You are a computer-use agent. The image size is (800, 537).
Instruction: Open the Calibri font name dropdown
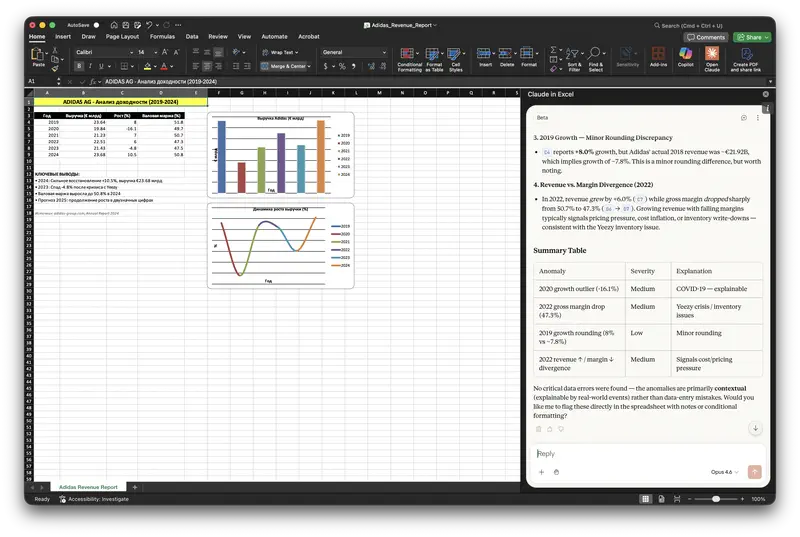coord(102,52)
